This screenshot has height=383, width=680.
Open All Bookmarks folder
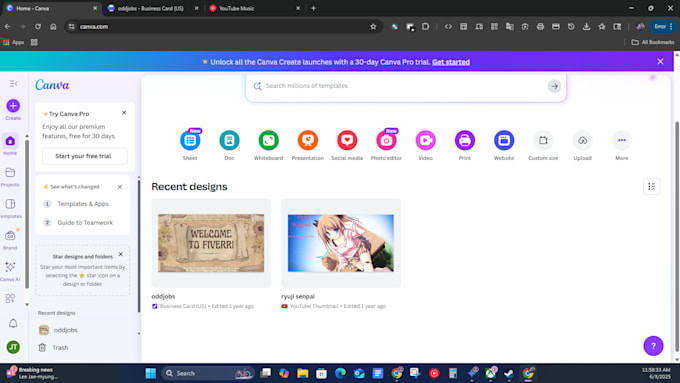653,42
